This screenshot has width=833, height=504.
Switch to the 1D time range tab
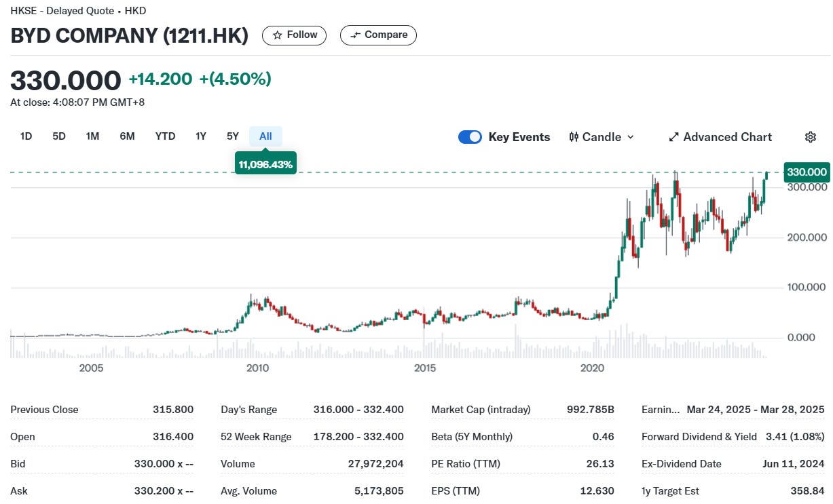(26, 136)
